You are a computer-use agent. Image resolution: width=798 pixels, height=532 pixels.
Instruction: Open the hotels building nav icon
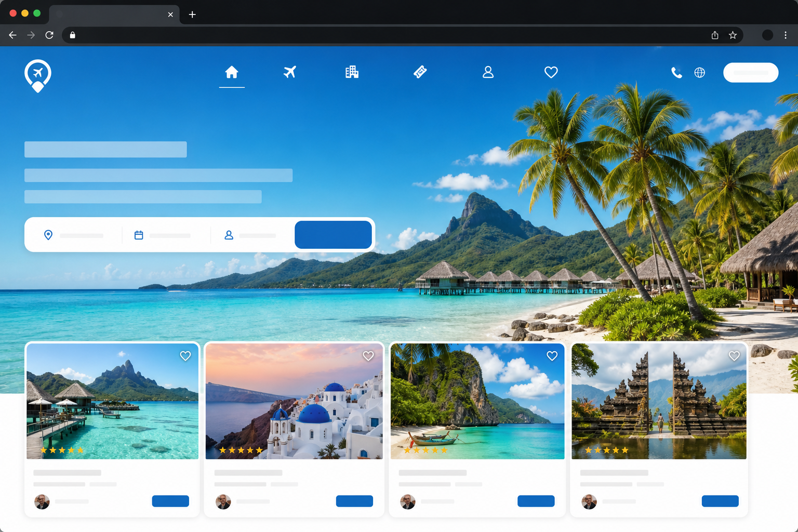pos(352,72)
